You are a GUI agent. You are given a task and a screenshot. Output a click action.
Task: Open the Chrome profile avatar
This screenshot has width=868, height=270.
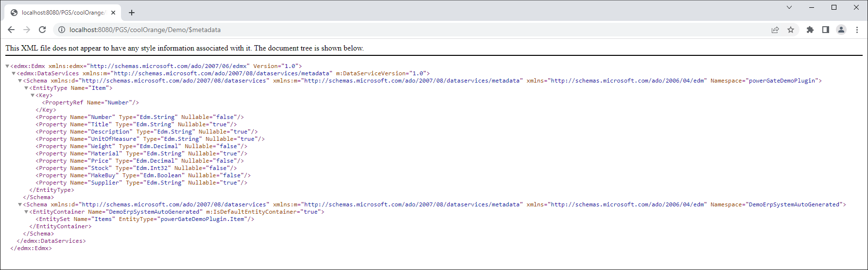(x=841, y=30)
